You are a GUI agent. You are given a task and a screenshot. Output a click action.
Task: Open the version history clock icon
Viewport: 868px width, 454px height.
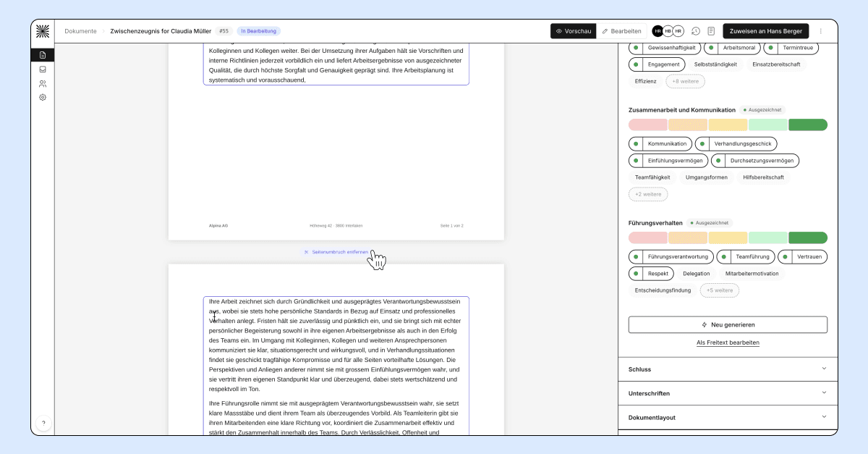click(695, 31)
